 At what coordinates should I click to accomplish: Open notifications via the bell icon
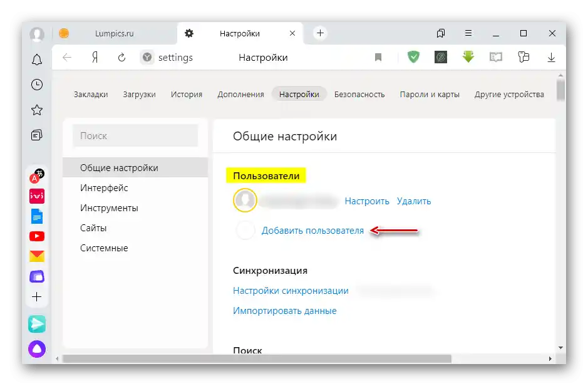[x=36, y=60]
